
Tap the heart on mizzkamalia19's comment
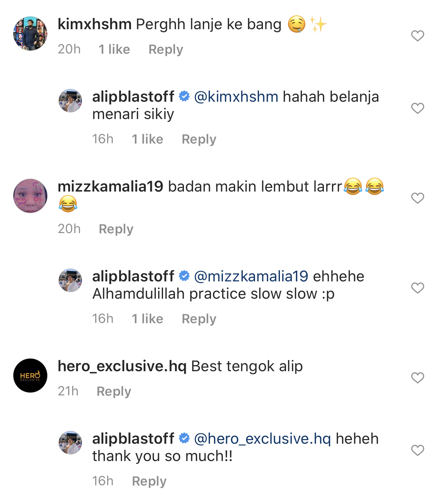pos(417,198)
